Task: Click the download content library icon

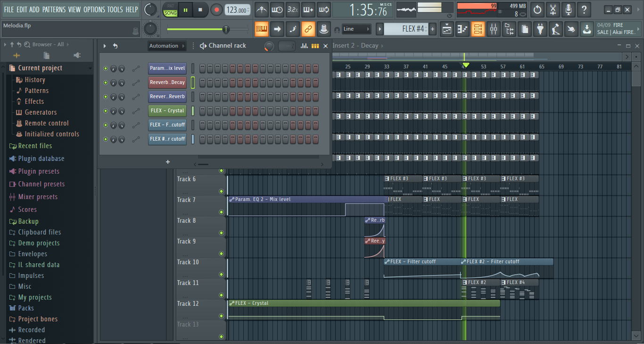Action: (587, 29)
